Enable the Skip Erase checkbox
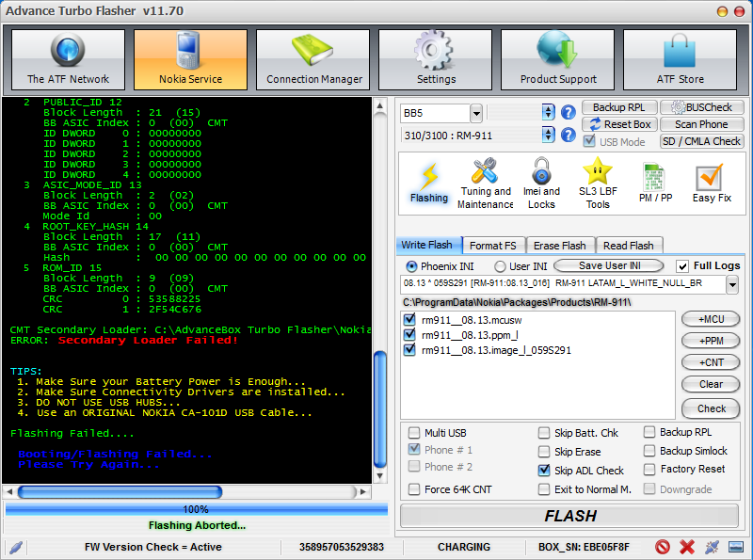The height and width of the screenshot is (560, 753). click(x=544, y=452)
